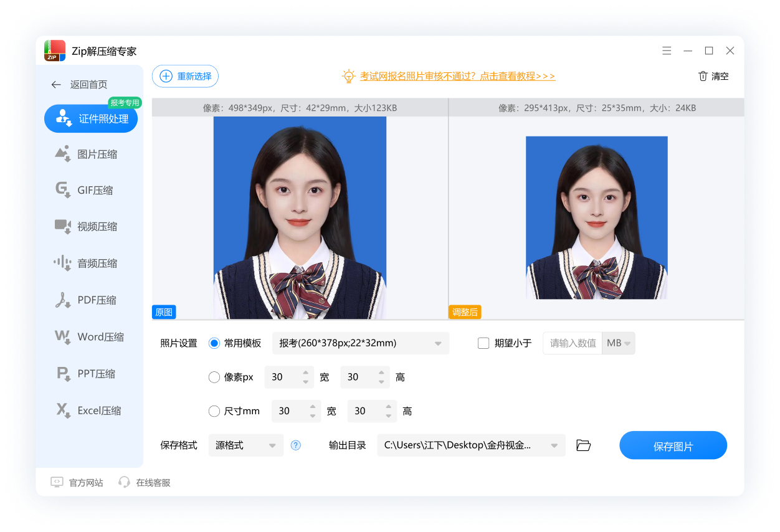The image size is (780, 532).
Task: Open the hamburger menu in title bar
Action: pos(667,51)
